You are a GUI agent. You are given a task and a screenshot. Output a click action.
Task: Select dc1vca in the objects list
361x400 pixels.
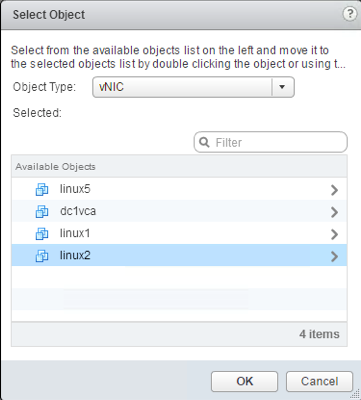[179, 211]
